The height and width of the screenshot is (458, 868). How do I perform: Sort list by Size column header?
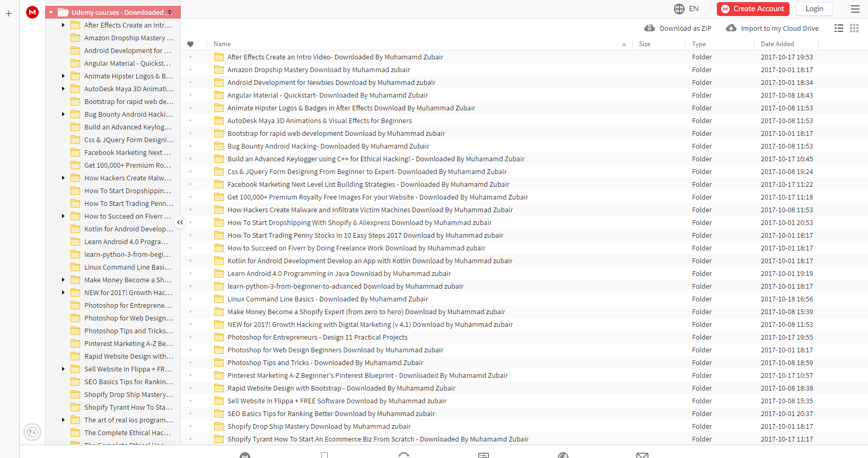(x=659, y=44)
